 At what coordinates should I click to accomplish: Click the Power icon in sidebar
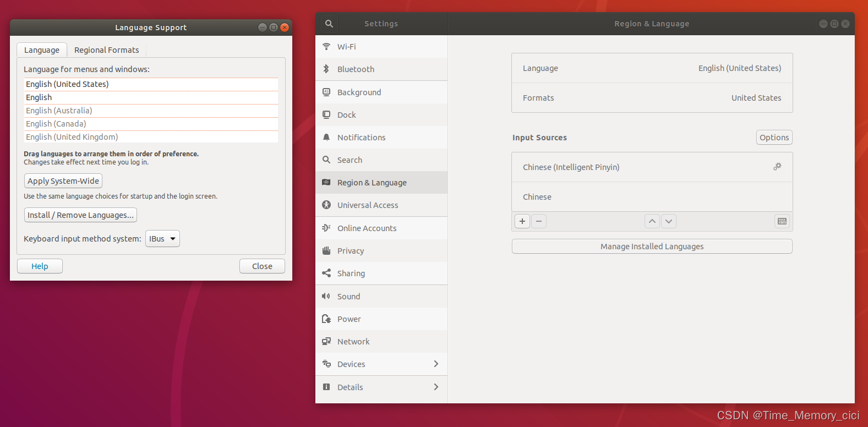pyautogui.click(x=326, y=319)
